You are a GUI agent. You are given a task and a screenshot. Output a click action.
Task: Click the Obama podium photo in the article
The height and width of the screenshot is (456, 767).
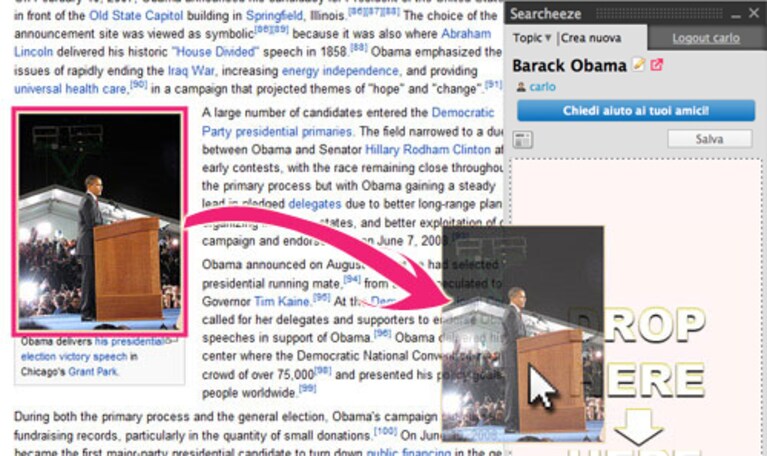pyautogui.click(x=99, y=222)
